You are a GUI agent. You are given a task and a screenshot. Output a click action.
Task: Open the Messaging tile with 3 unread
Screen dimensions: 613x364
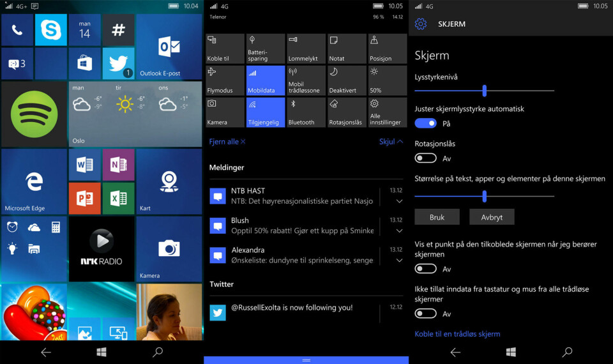click(17, 64)
